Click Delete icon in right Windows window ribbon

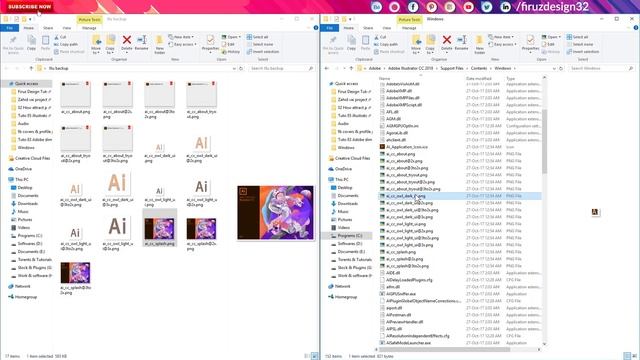point(447,42)
